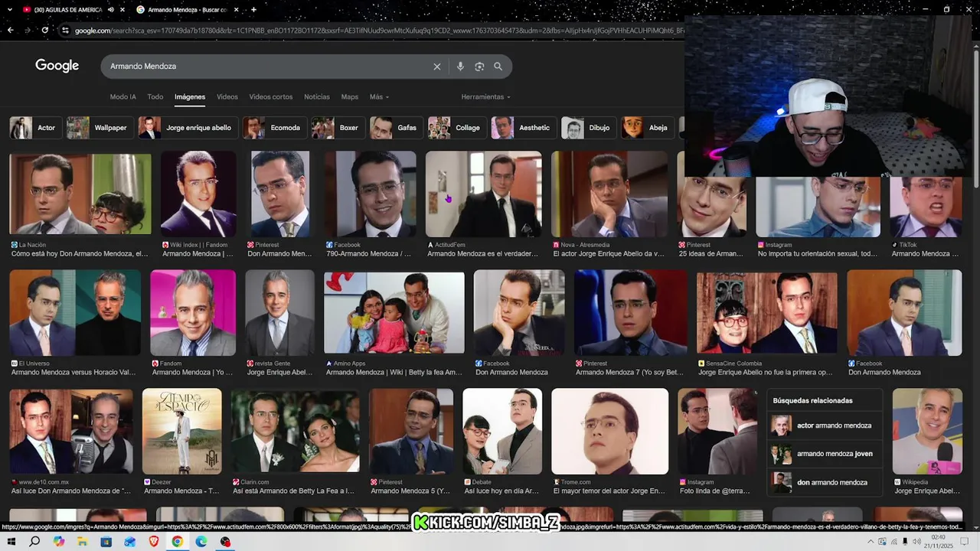The width and height of the screenshot is (980, 551).
Task: Open the Deezer album image result
Action: point(182,431)
